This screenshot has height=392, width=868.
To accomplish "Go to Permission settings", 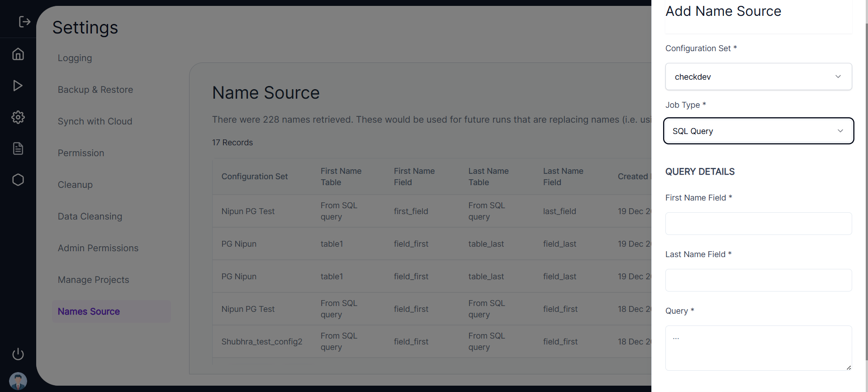I will [x=81, y=153].
